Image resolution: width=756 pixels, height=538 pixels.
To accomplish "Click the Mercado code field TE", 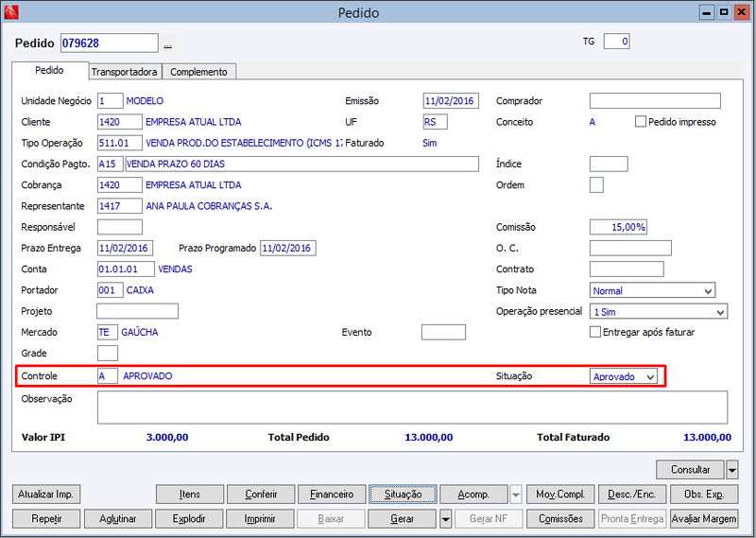I will click(x=107, y=332).
